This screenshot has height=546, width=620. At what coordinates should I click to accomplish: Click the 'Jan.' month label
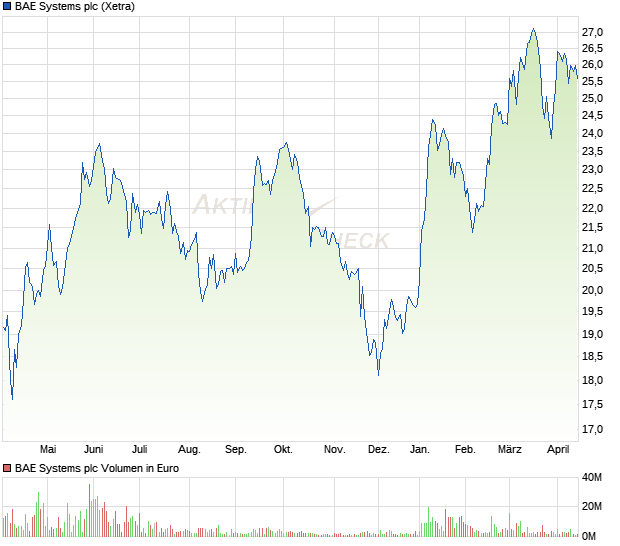click(420, 450)
